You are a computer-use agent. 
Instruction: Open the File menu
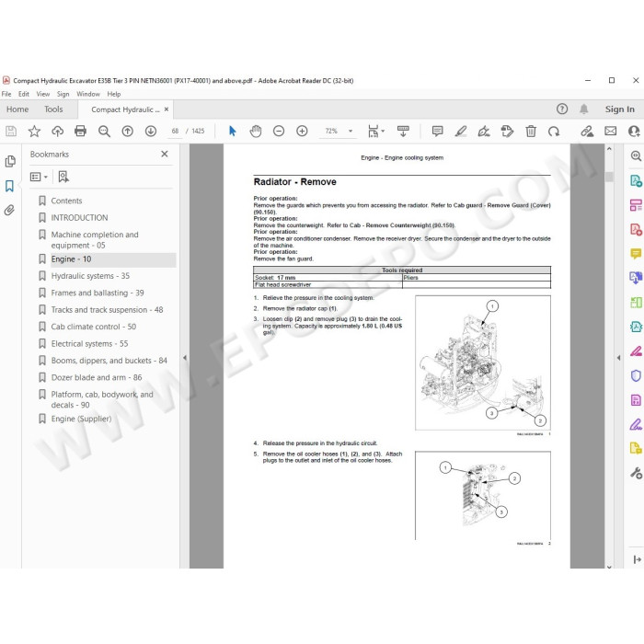[x=6, y=94]
